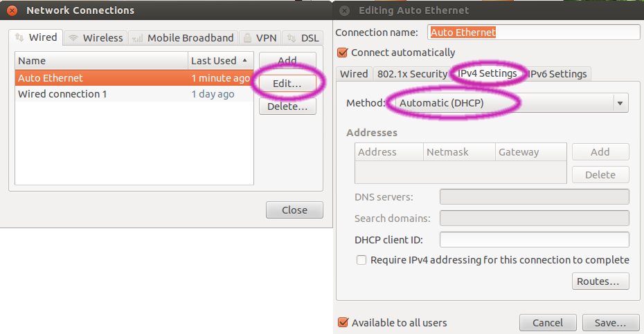
Task: Click the DSL tab's arrows icon
Action: pyautogui.click(x=292, y=38)
